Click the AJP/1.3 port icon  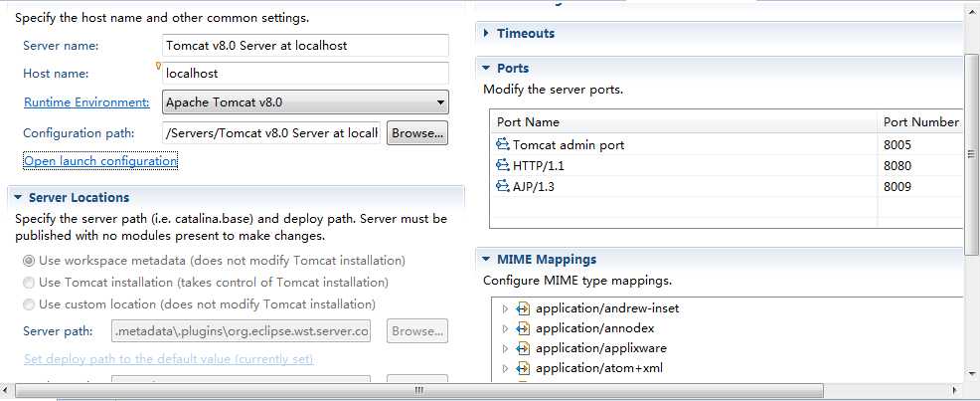[x=503, y=186]
